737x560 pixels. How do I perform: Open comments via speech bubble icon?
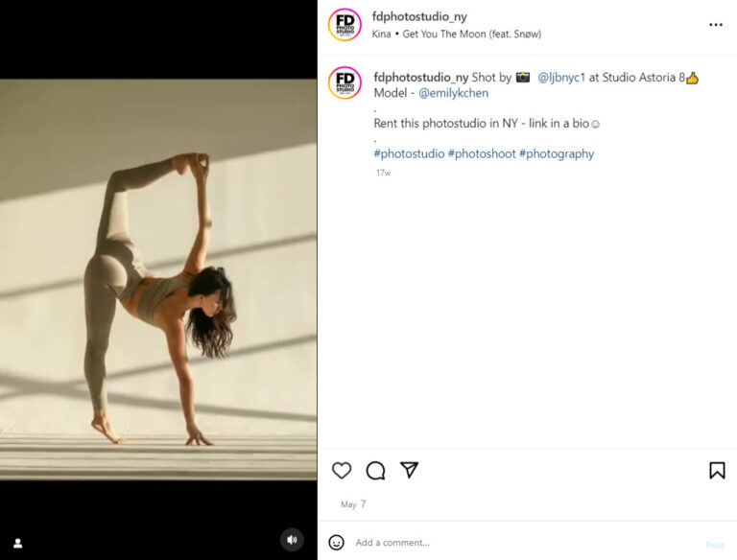tap(375, 470)
